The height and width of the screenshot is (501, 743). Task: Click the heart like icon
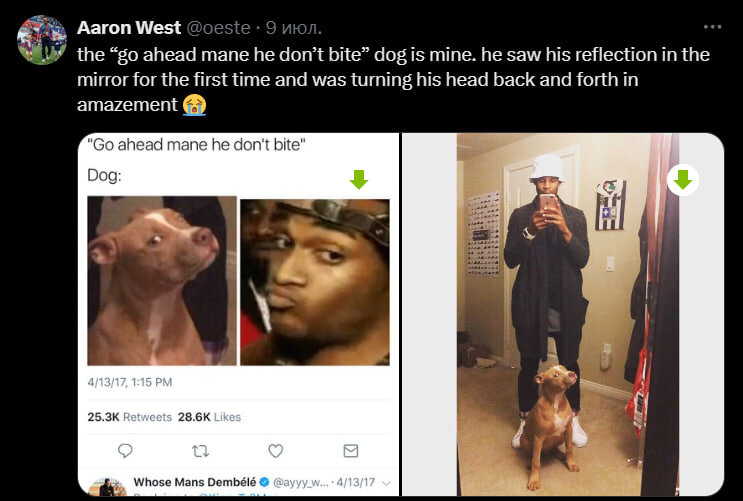[275, 450]
